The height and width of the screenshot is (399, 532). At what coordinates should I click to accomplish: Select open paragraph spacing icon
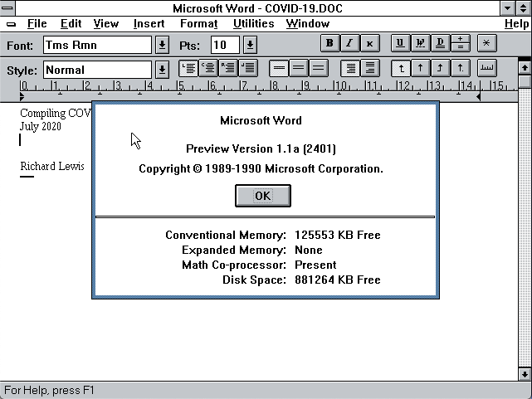click(x=370, y=69)
